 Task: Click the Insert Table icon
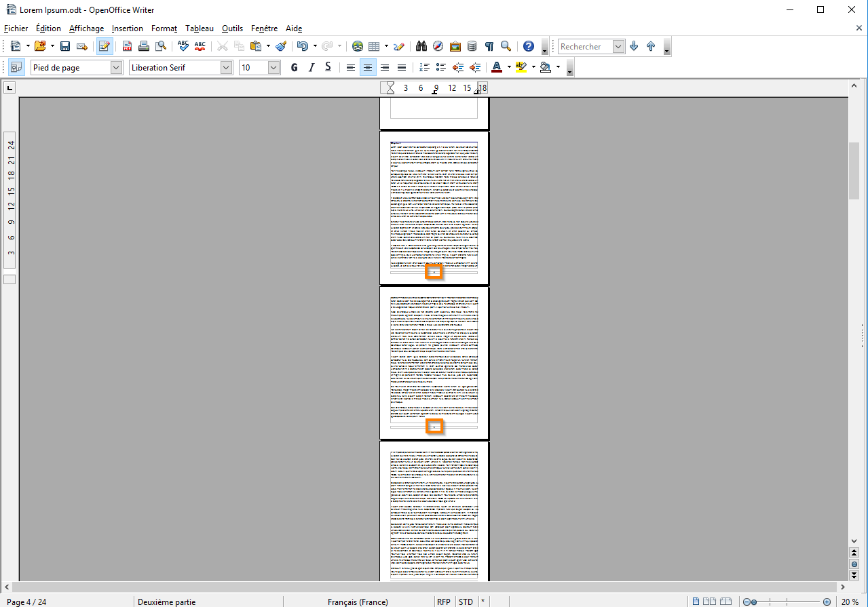pos(374,46)
